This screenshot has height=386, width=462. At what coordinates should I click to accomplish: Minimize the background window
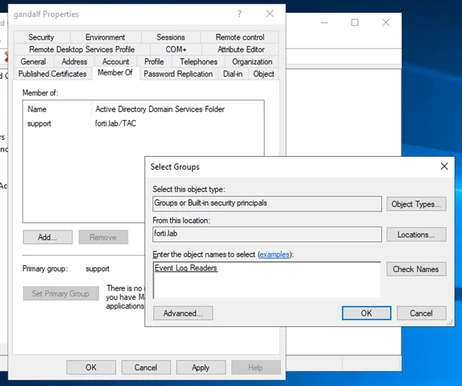tap(324, 23)
